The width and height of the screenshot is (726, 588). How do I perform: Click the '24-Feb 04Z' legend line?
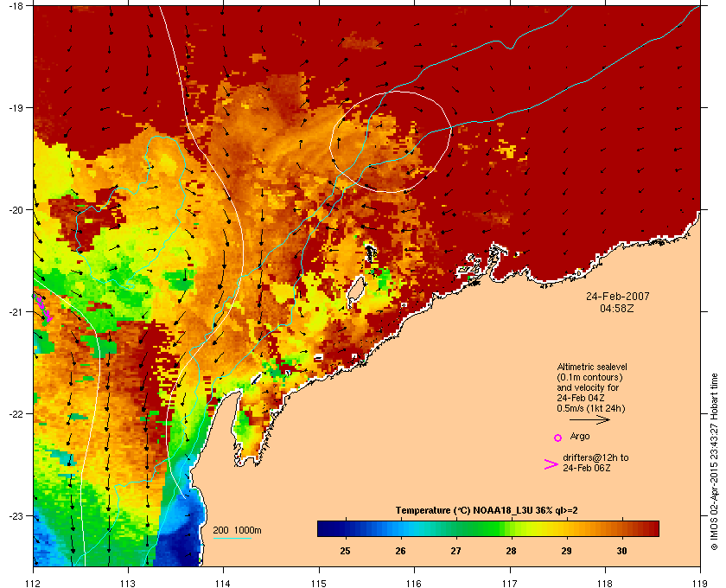coord(581,398)
